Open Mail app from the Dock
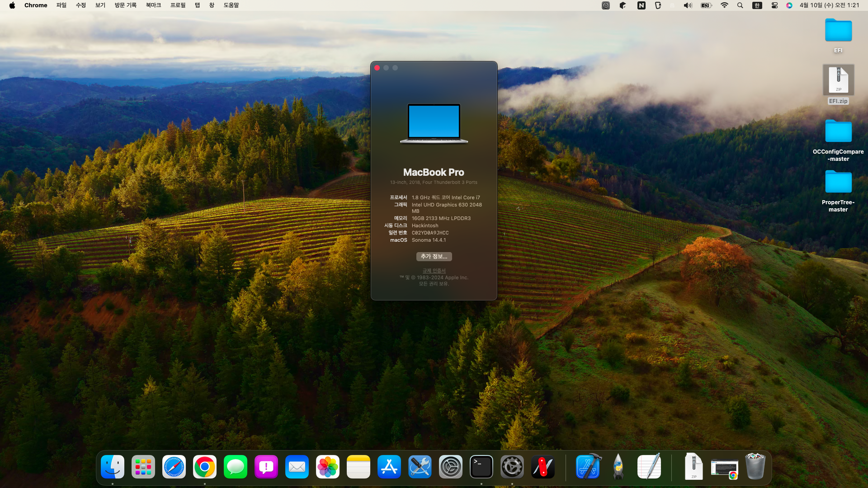Viewport: 868px width, 488px height. pos(297,467)
